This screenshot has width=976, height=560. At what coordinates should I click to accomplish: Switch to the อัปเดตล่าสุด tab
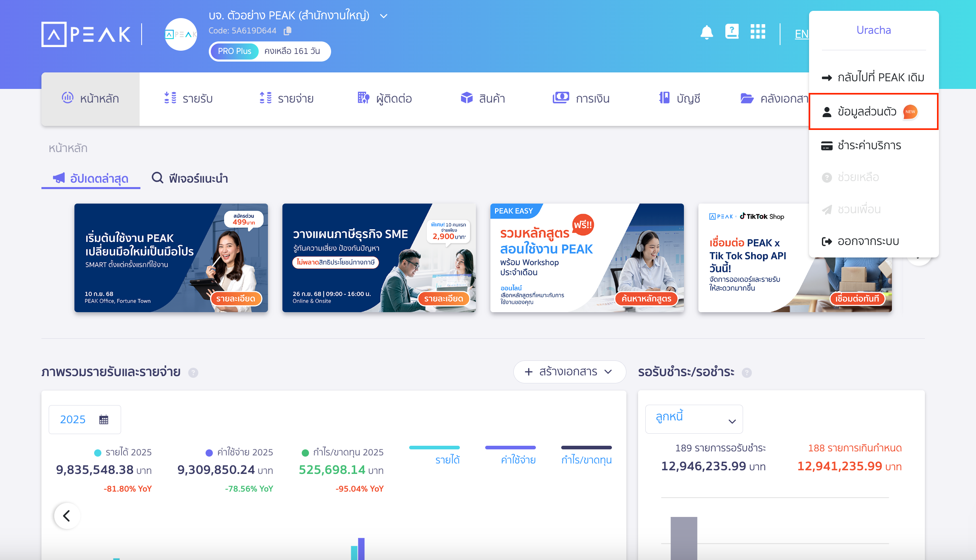point(91,178)
